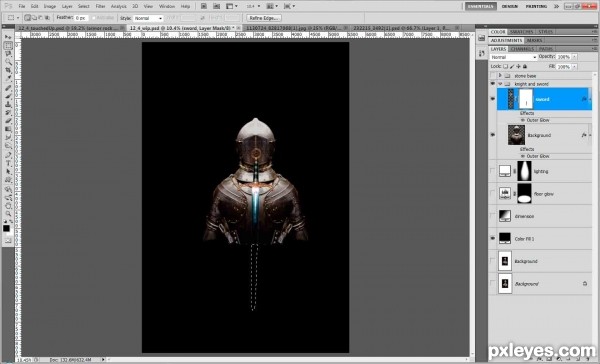This screenshot has width=600, height=364.
Task: Launch Bridge from the application bar
Action: [204, 6]
